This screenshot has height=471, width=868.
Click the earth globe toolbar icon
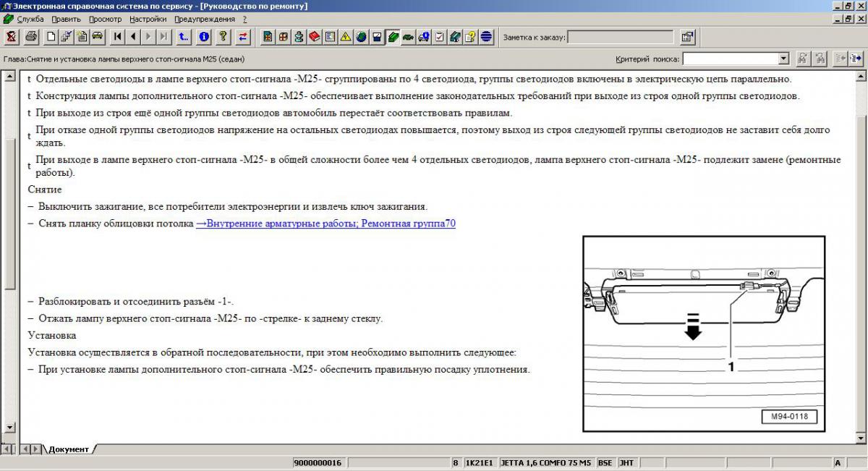tap(361, 36)
